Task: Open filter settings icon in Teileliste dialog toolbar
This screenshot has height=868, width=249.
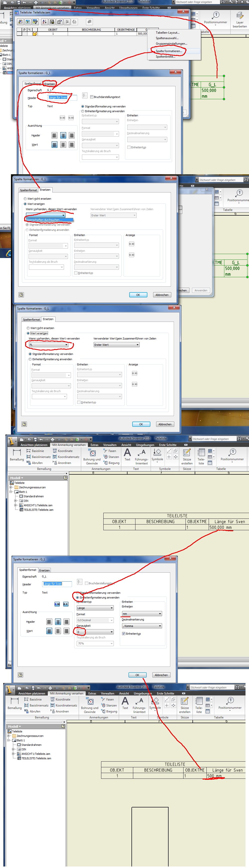Action: pos(35,22)
